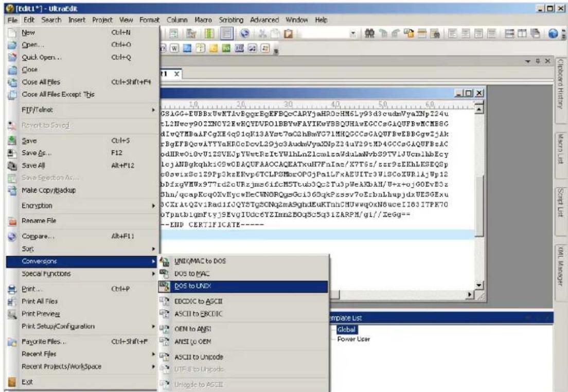This screenshot has width=568, height=392.
Task: Open the find text combo box dropdown
Action: pos(353,34)
